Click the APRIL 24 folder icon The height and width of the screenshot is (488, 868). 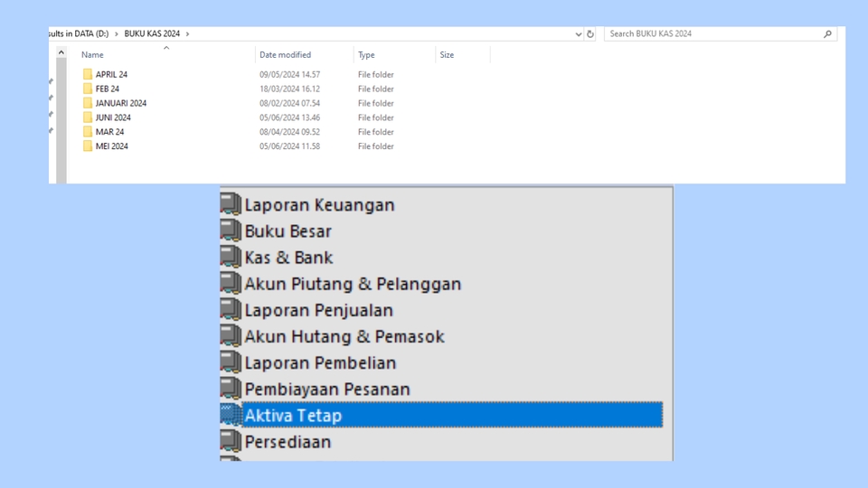88,74
